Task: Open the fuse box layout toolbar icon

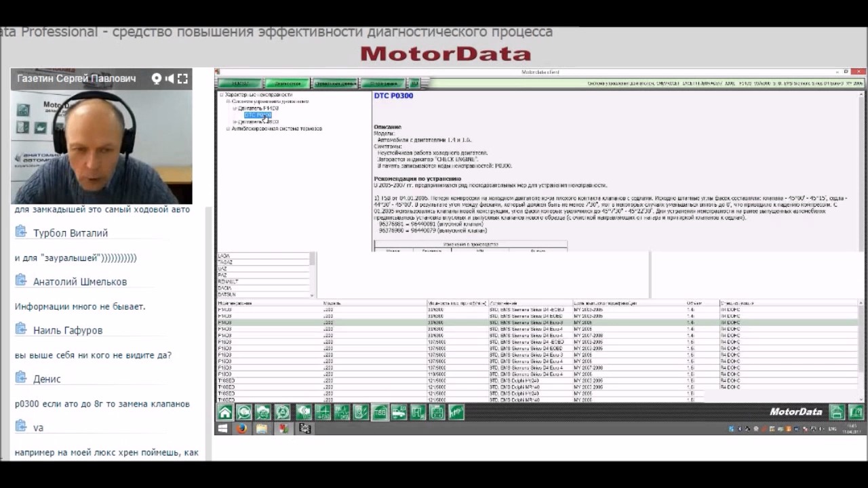Action: 418,411
